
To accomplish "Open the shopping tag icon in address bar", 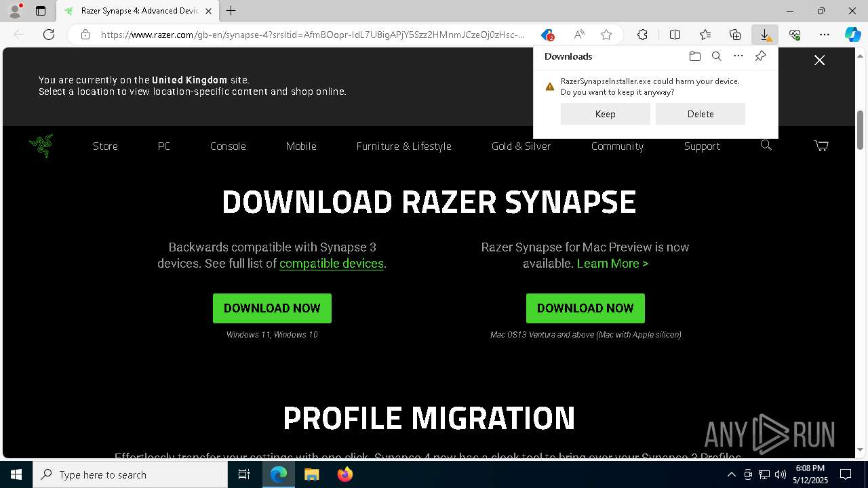I will pos(547,35).
